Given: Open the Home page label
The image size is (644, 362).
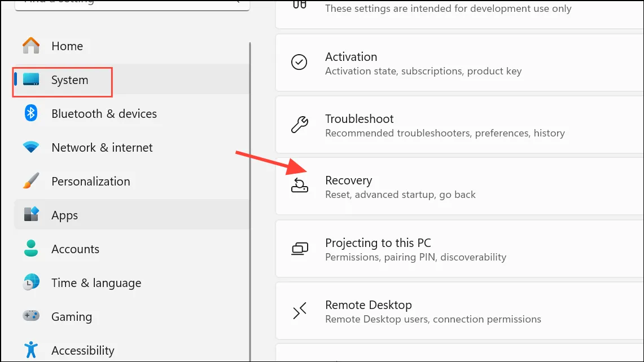Looking at the screenshot, I should coord(67,46).
